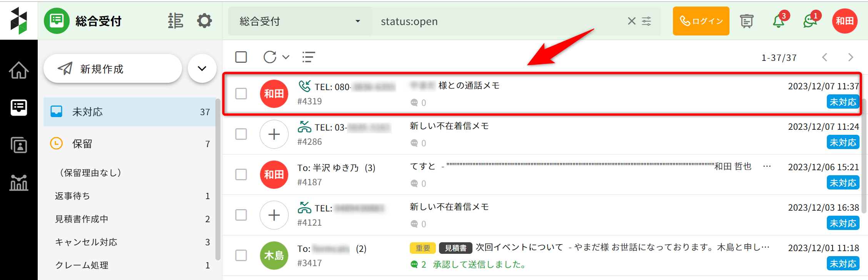Screen dimensions: 868x280
Task: Click the list display density icon
Action: [308, 57]
